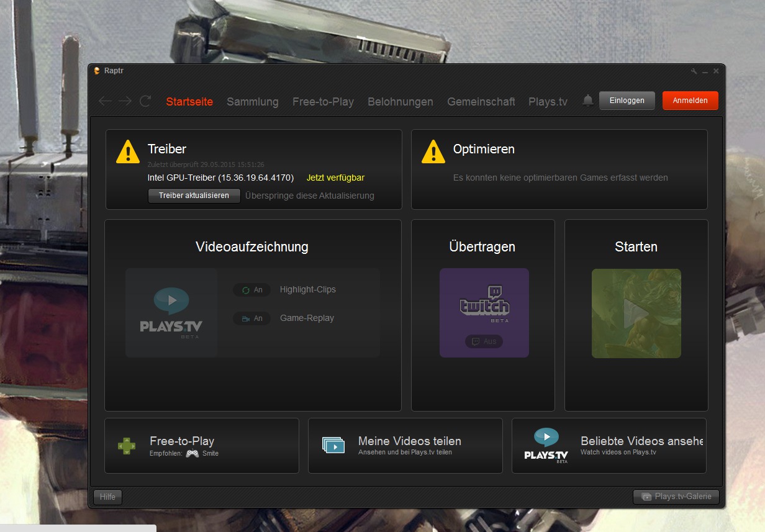This screenshot has width=765, height=532.
Task: Click the Optimieren warning triangle icon
Action: 433,152
